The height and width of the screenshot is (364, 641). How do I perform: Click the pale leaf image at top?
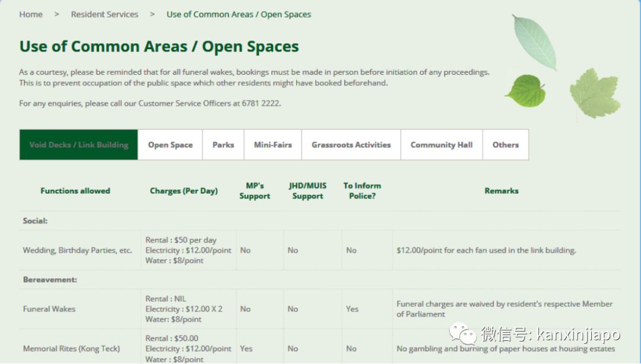click(x=534, y=41)
